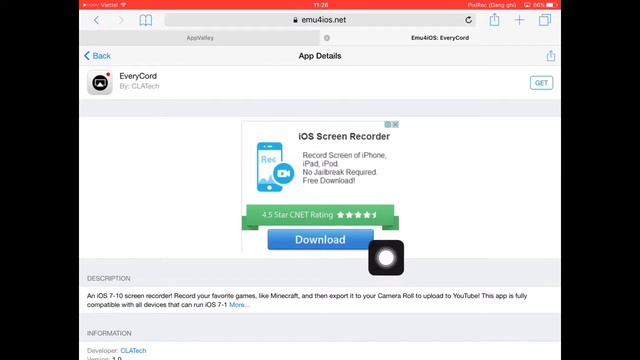This screenshot has height=360, width=640.
Task: Close the iOS Screen Recorder ad
Action: (x=396, y=124)
